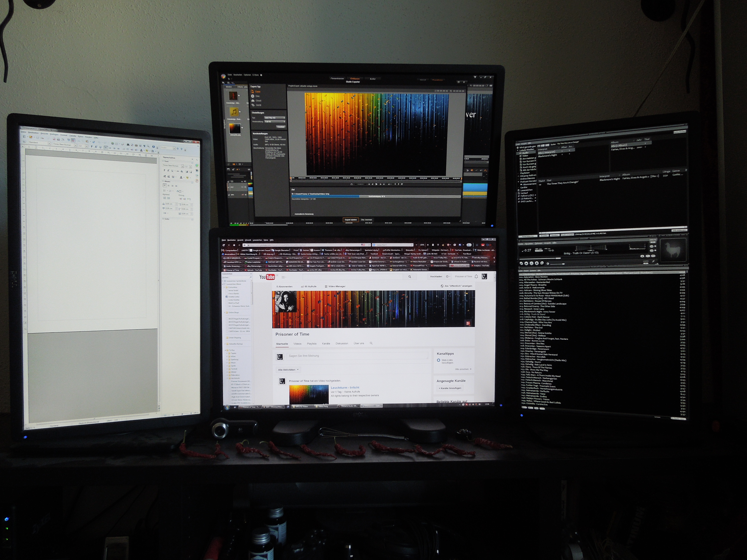Switch to the Videos channel tab
Image resolution: width=747 pixels, height=560 pixels.
coord(297,344)
